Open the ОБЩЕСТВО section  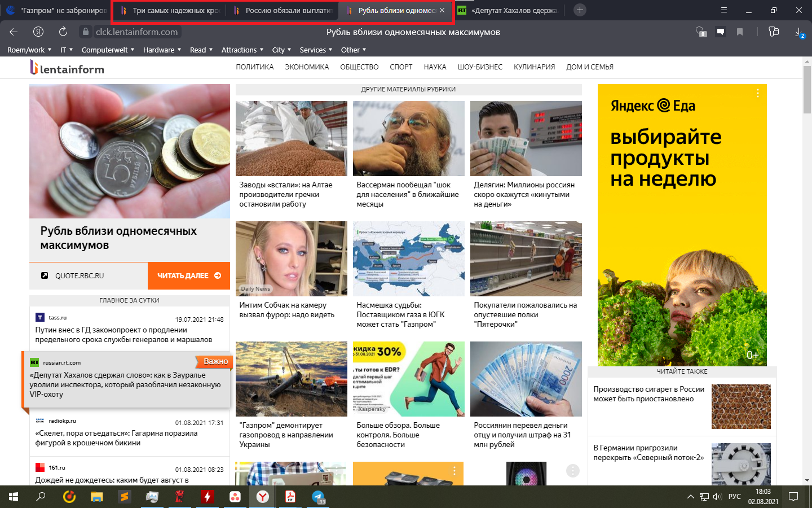coord(359,67)
